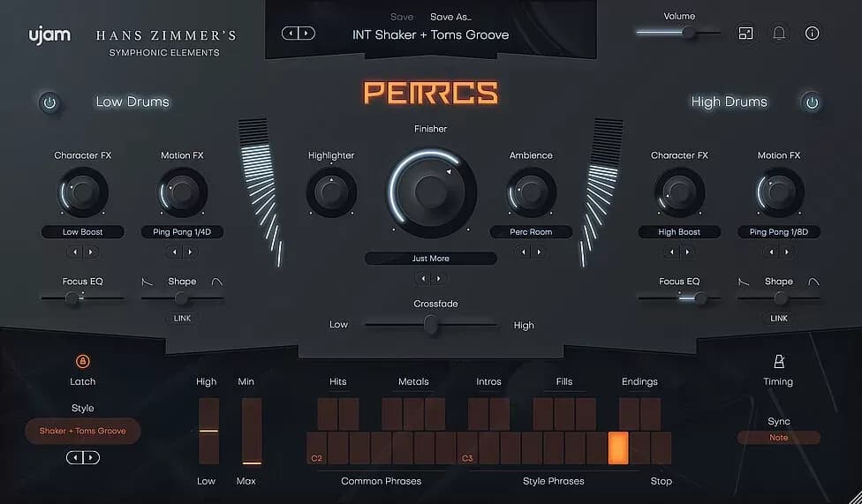Toggle High Drums LINK button
The image size is (862, 504).
(x=779, y=319)
